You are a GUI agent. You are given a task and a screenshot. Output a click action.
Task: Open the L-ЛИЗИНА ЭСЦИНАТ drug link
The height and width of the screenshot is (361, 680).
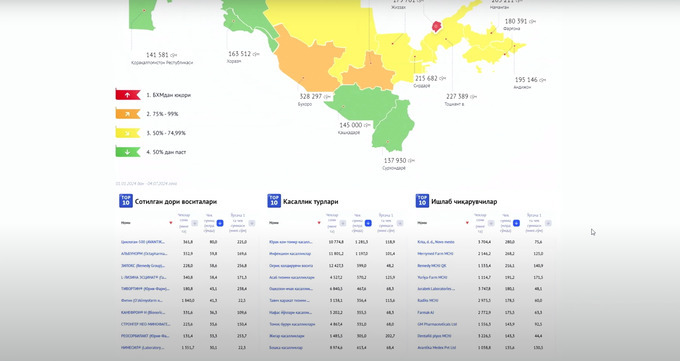pyautogui.click(x=144, y=277)
